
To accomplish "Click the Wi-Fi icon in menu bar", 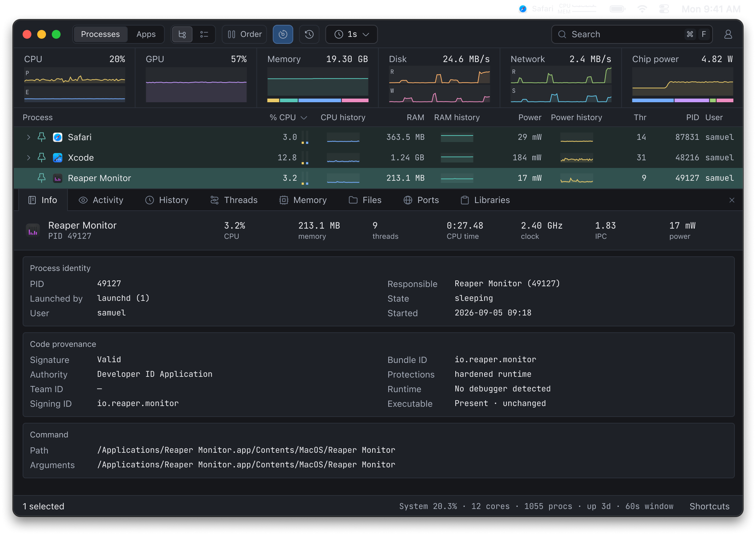I will click(x=642, y=9).
